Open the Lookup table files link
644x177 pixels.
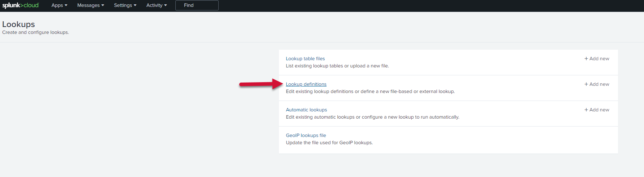click(305, 59)
